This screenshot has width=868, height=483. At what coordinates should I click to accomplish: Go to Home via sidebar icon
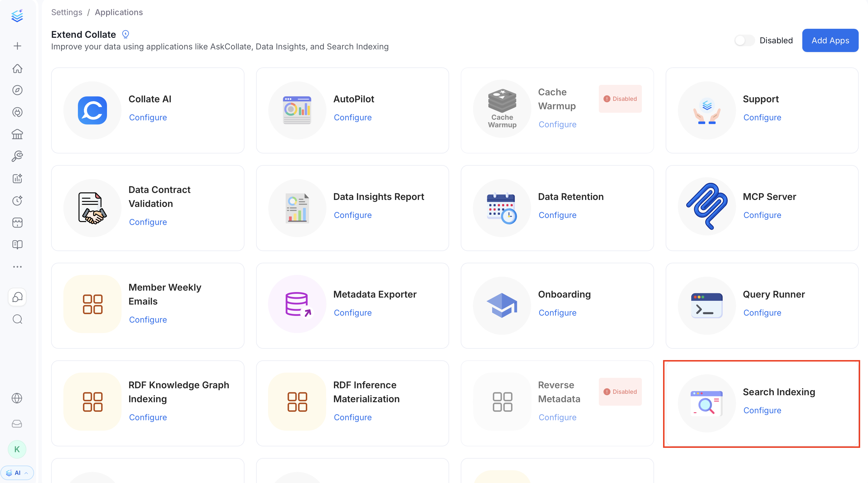17,68
